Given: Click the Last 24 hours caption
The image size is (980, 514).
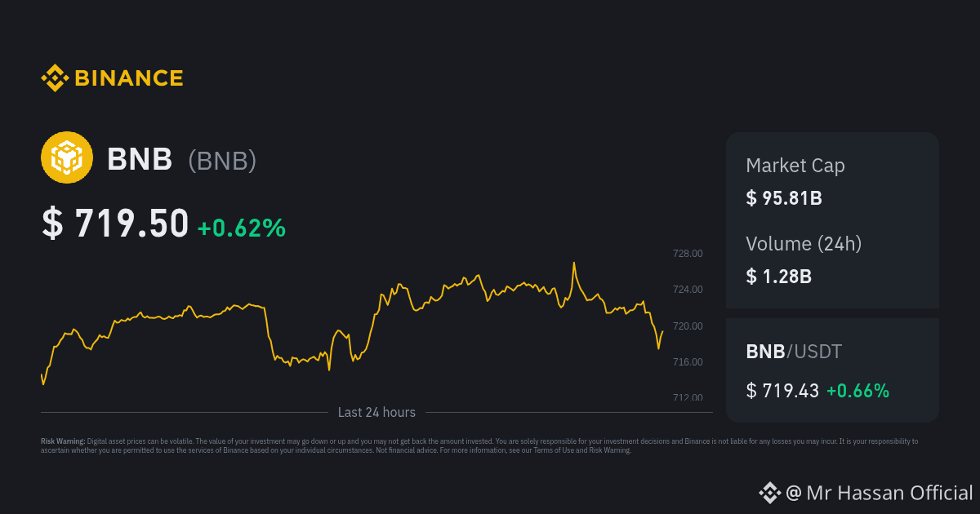Looking at the screenshot, I should click(x=376, y=413).
